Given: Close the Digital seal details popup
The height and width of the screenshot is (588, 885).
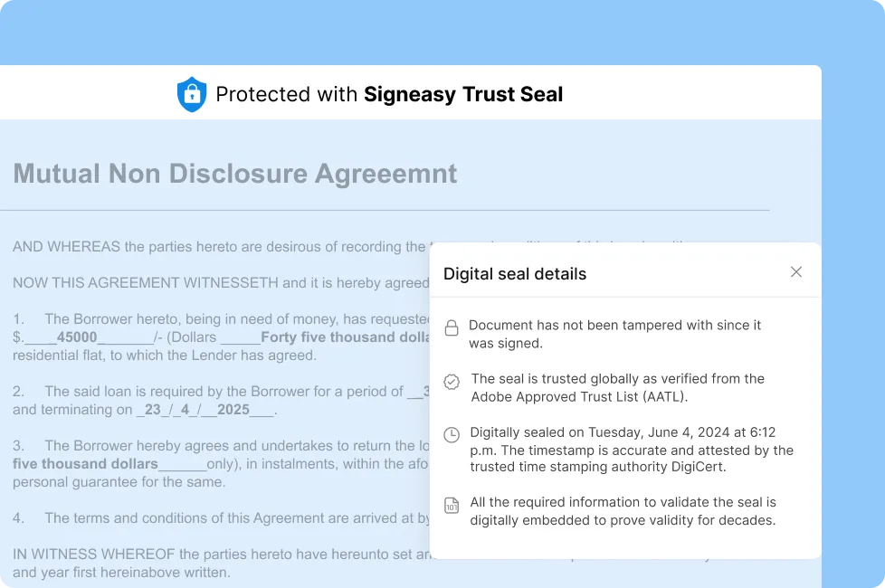Looking at the screenshot, I should pos(795,271).
